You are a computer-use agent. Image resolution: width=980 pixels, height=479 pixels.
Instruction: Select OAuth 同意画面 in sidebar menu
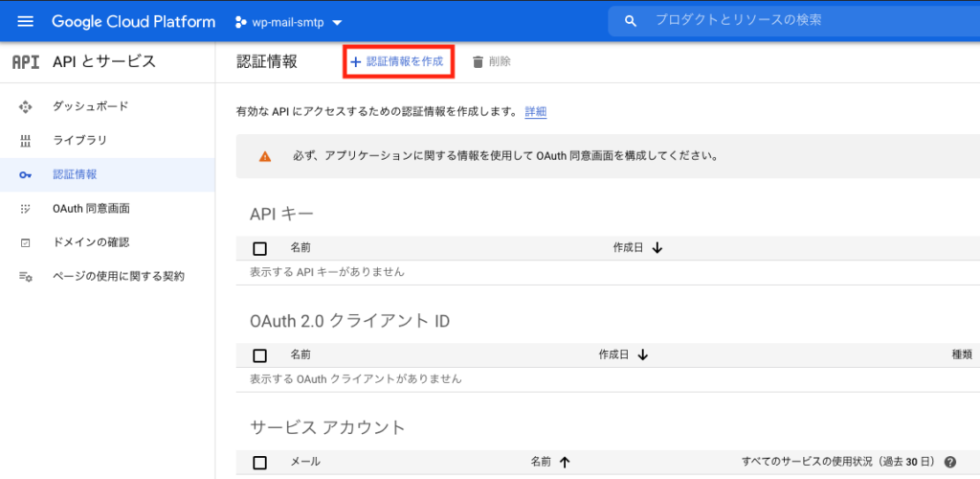pos(91,209)
